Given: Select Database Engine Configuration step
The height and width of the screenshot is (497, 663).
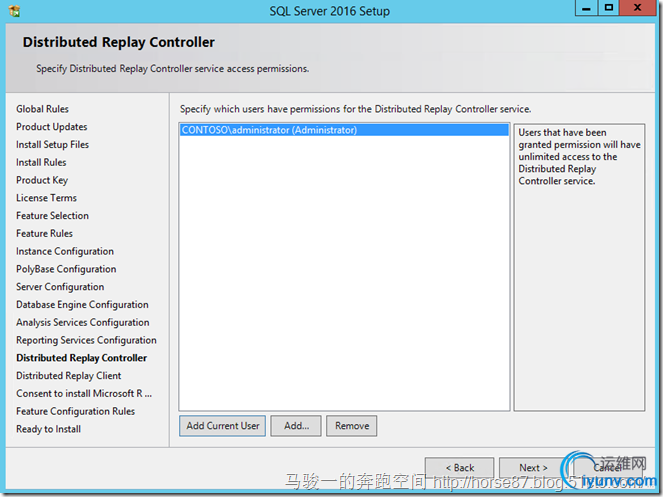Looking at the screenshot, I should point(82,304).
